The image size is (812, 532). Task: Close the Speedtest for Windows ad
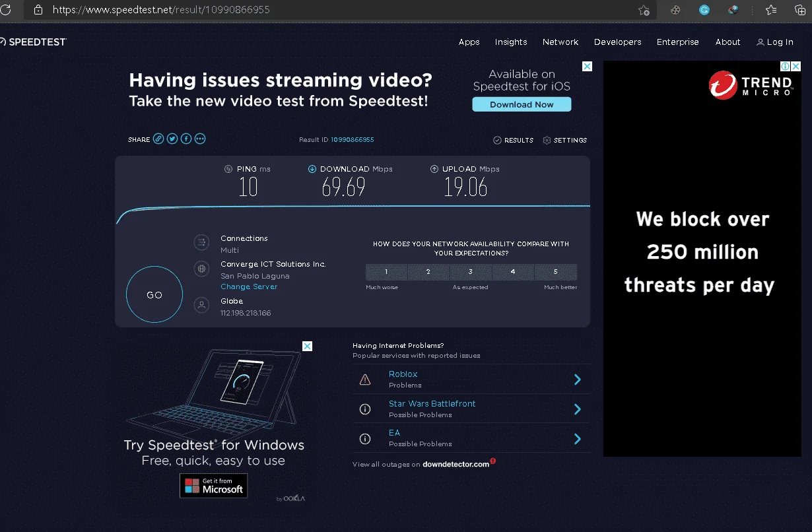[307, 346]
